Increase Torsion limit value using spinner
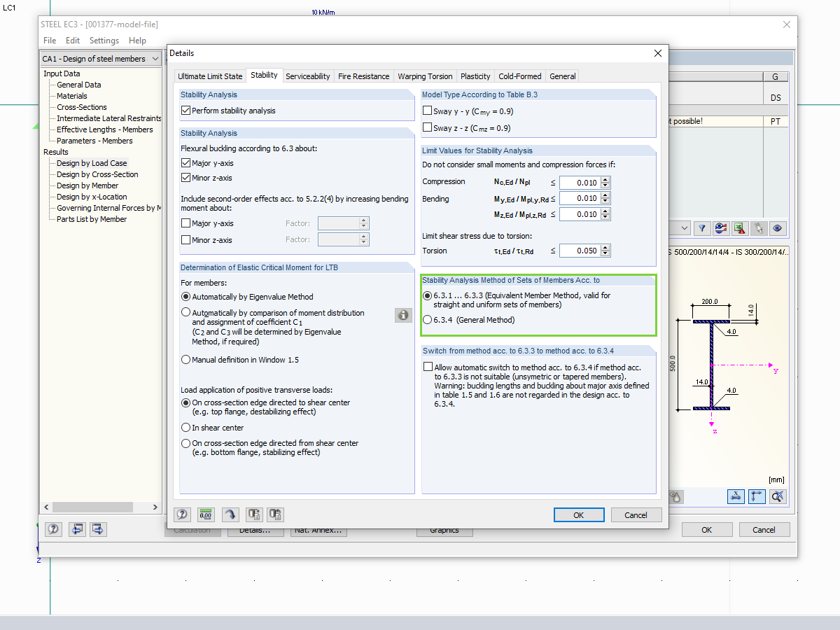 click(x=605, y=247)
